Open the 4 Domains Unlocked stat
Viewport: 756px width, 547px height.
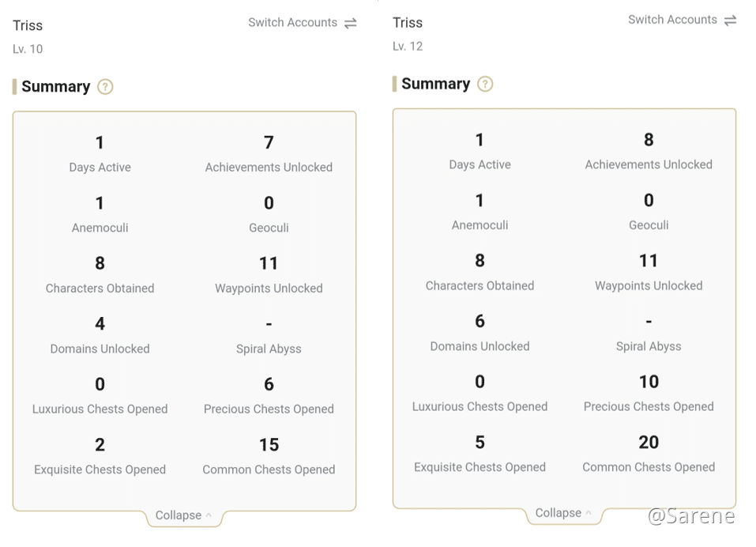pos(100,335)
